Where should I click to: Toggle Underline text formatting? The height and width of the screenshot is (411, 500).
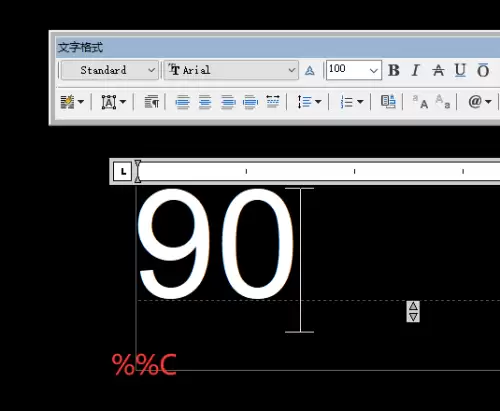click(x=460, y=70)
